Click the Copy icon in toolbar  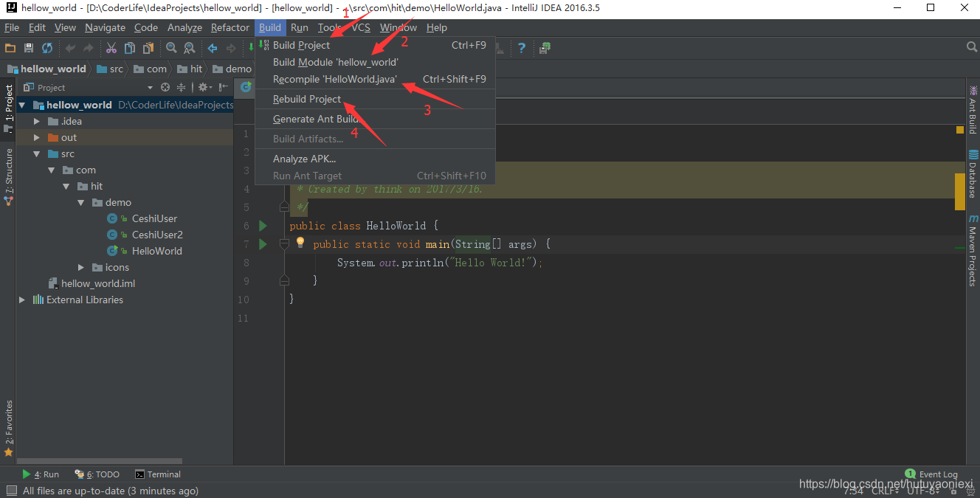(x=130, y=48)
